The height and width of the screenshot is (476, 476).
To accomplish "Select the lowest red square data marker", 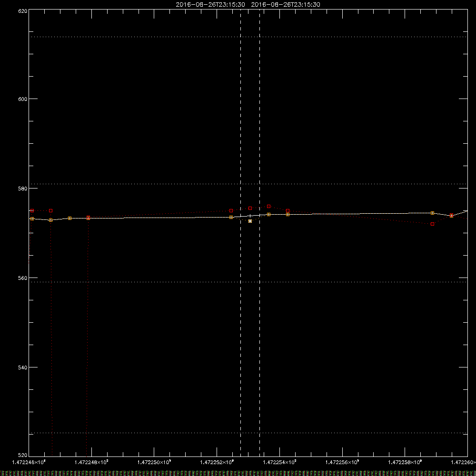I will [x=433, y=224].
